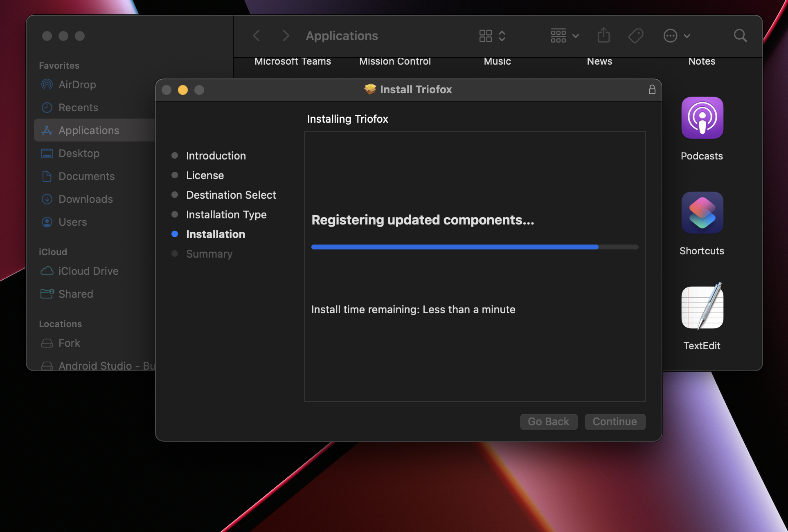Click the installation progress bar
Viewport: 788px width, 532px height.
click(475, 247)
